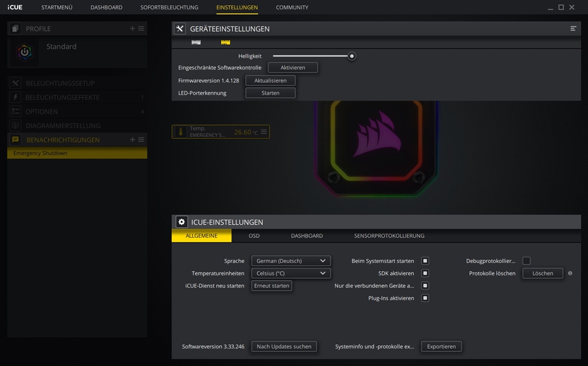Click the iCUE-Einstellungen gear icon
The height and width of the screenshot is (366, 588).
point(182,222)
